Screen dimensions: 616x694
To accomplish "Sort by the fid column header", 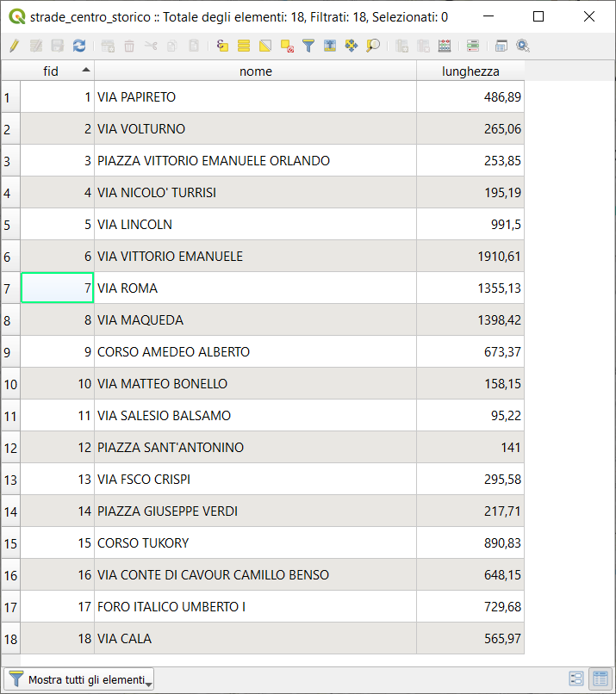I will tap(57, 71).
